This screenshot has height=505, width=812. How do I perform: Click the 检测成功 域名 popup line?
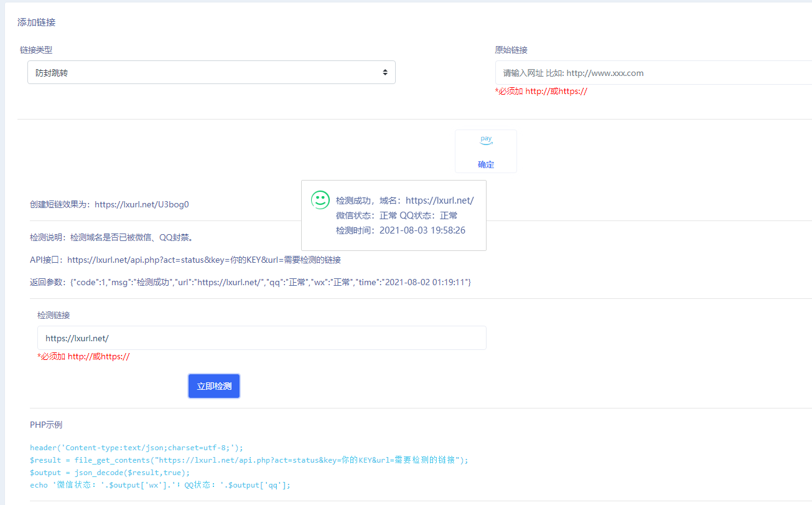pos(405,201)
